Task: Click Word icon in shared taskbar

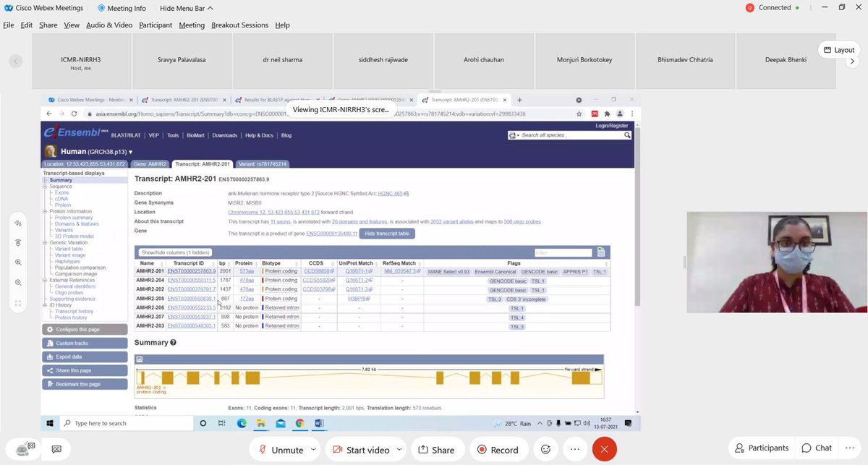Action: point(319,423)
